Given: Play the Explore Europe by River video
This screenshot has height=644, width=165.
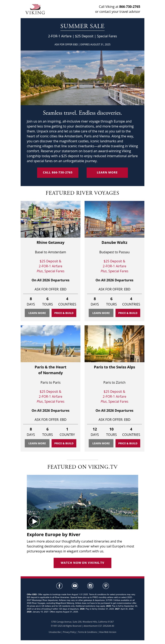Looking at the screenshot, I should click(x=34, y=521).
